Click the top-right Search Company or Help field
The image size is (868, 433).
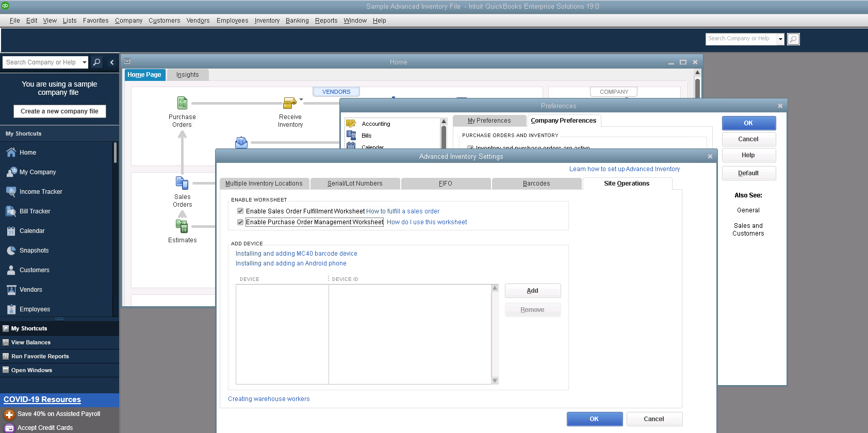(x=740, y=39)
